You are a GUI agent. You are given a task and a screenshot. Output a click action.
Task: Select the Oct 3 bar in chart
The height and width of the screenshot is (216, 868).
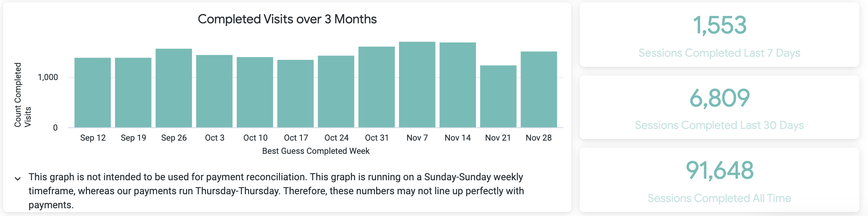click(214, 91)
